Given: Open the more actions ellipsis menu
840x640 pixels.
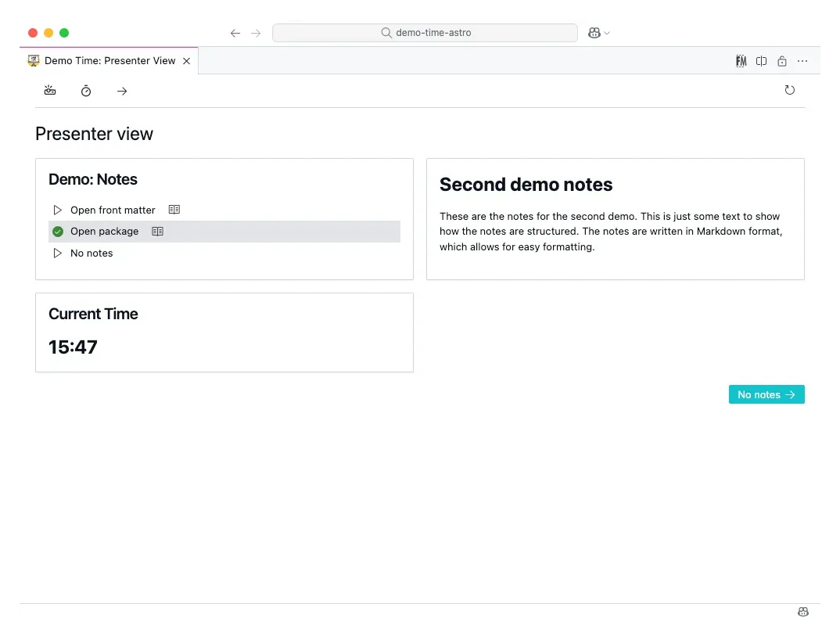Looking at the screenshot, I should (802, 60).
